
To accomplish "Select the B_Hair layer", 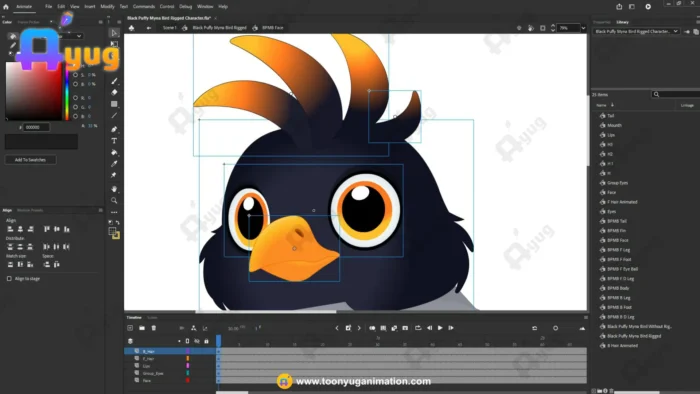I will coord(170,352).
